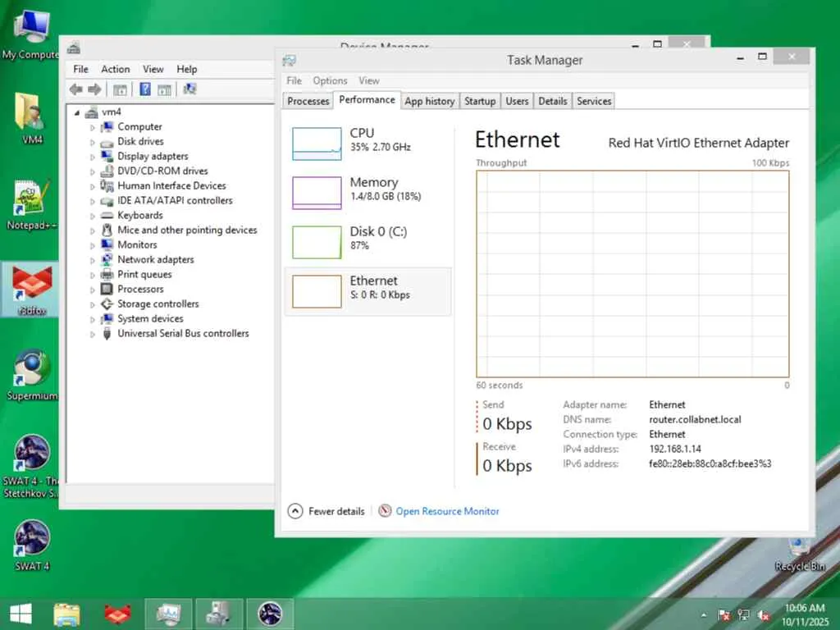Expand the Network adapters node
840x630 pixels.
[x=92, y=260]
